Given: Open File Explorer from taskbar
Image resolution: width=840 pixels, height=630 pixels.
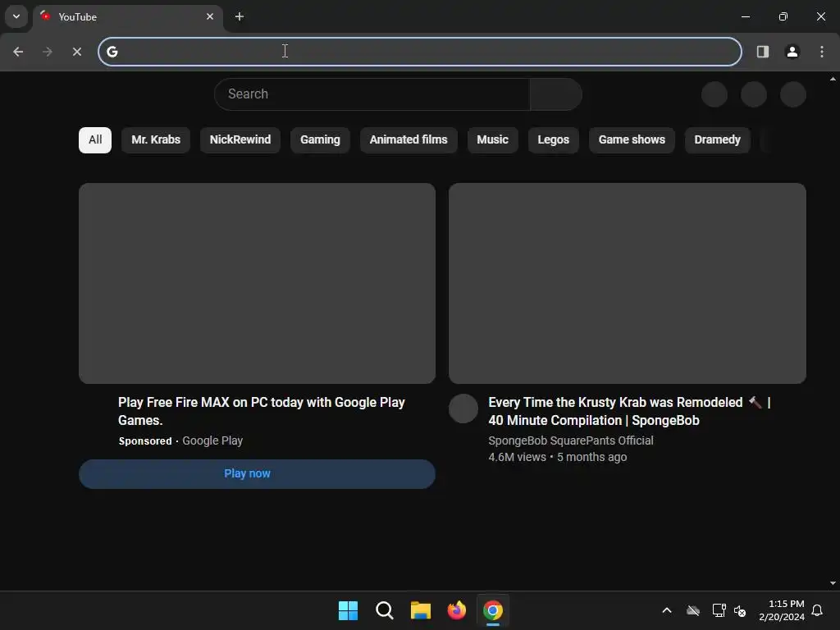Looking at the screenshot, I should point(421,610).
